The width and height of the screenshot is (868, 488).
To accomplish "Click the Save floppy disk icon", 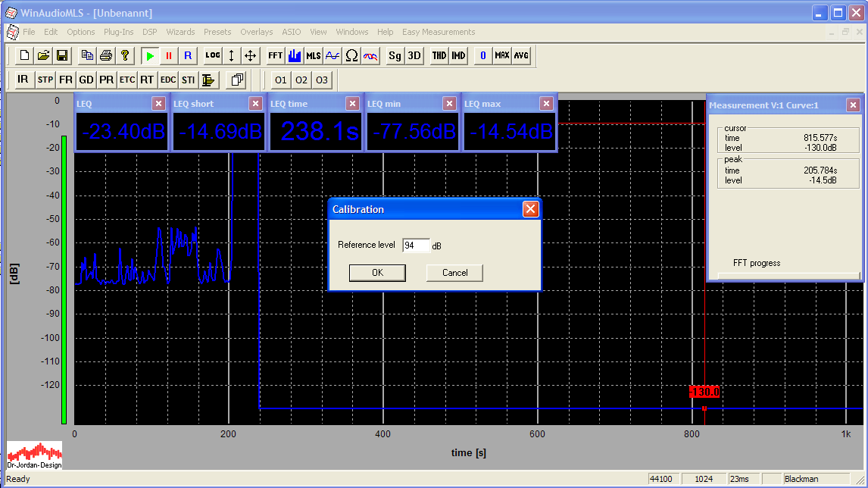I will 62,55.
